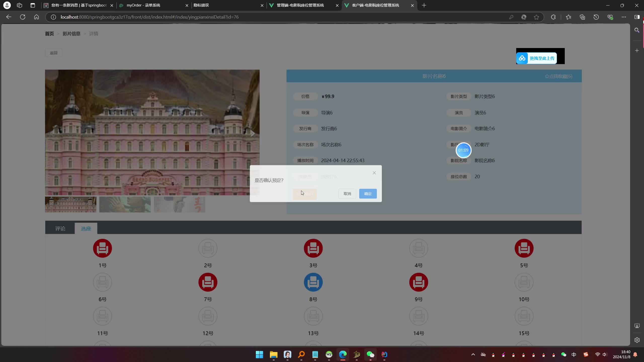Close the confirmation dialog with X
The width and height of the screenshot is (644, 362).
[x=374, y=173]
